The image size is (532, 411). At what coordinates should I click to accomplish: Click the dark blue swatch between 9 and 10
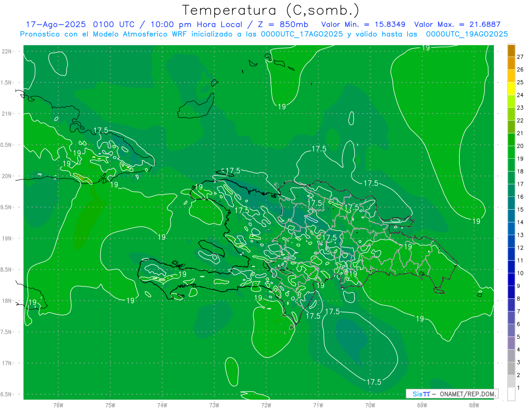pos(511,280)
